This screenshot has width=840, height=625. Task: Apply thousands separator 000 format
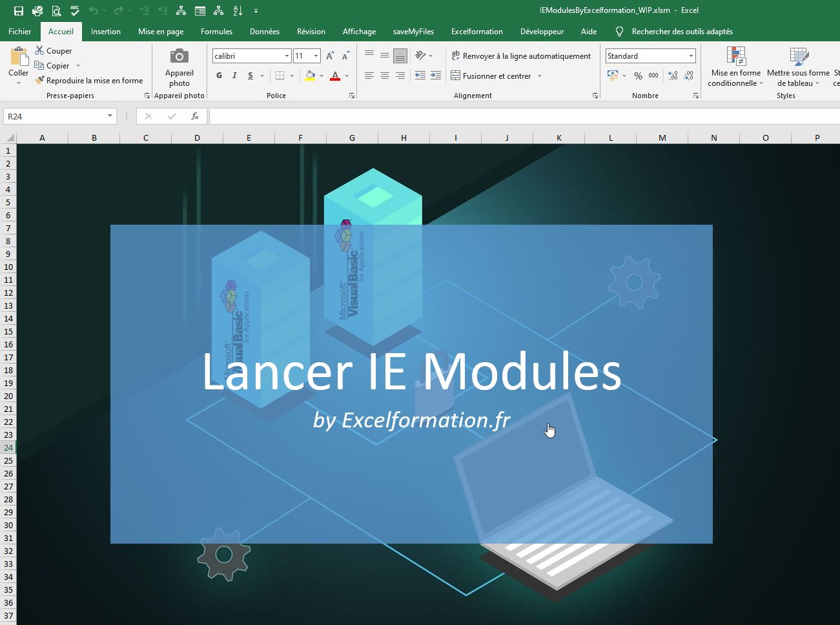click(653, 76)
